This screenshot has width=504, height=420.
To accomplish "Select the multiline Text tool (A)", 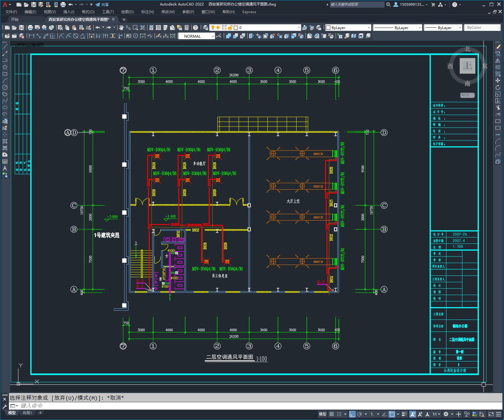I will pos(5,168).
